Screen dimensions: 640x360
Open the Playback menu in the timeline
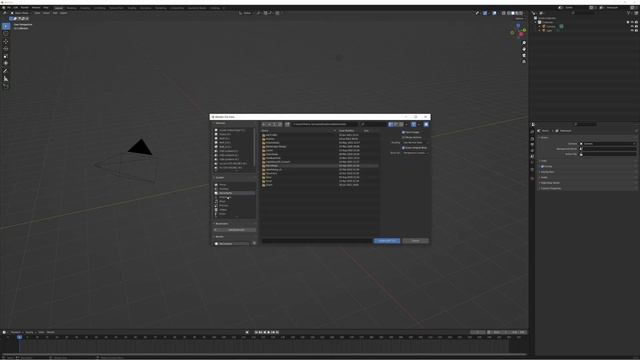[x=16, y=332]
